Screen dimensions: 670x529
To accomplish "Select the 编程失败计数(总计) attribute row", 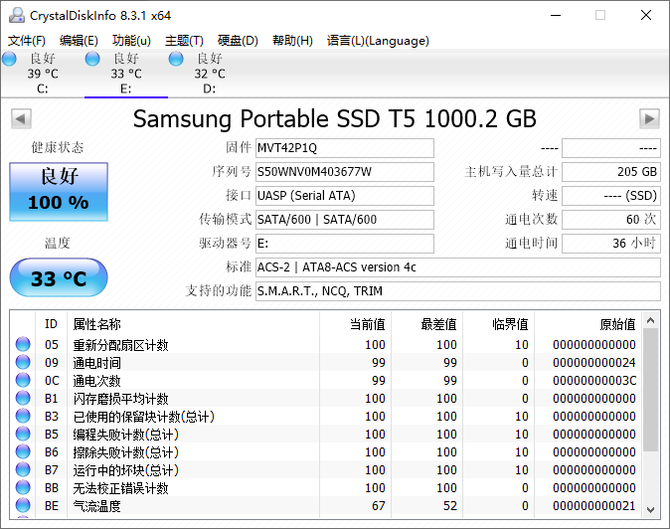I will (326, 434).
